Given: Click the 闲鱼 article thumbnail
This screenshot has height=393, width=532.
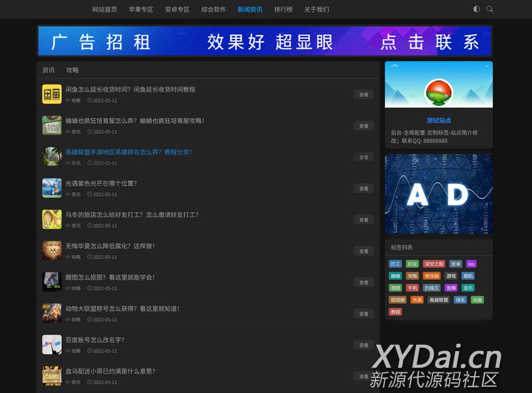Looking at the screenshot, I should point(51,94).
